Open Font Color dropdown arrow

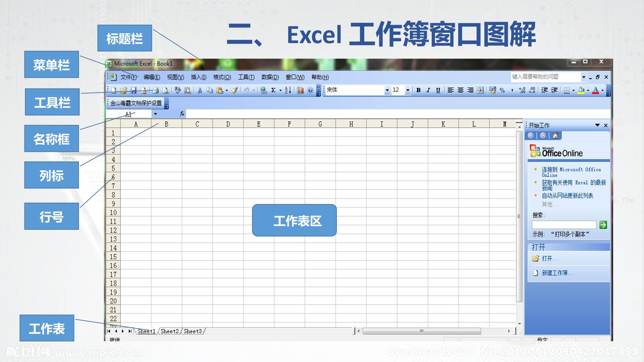pos(602,90)
